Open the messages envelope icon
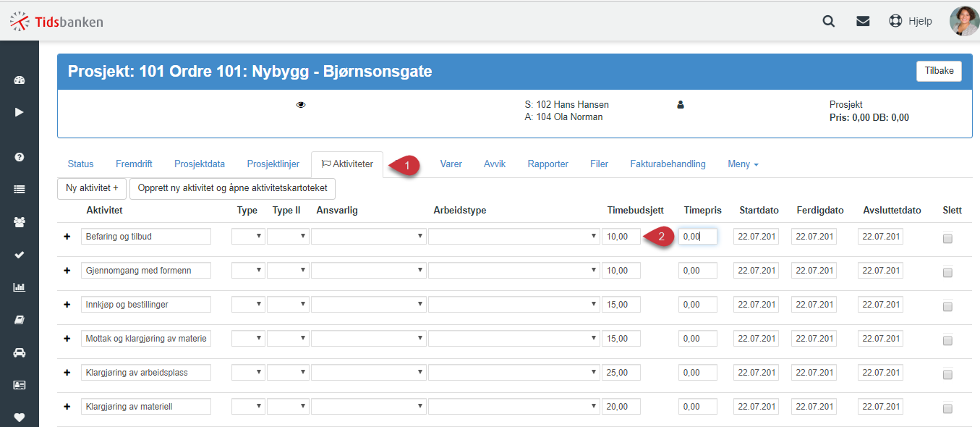980x427 pixels. click(x=863, y=21)
